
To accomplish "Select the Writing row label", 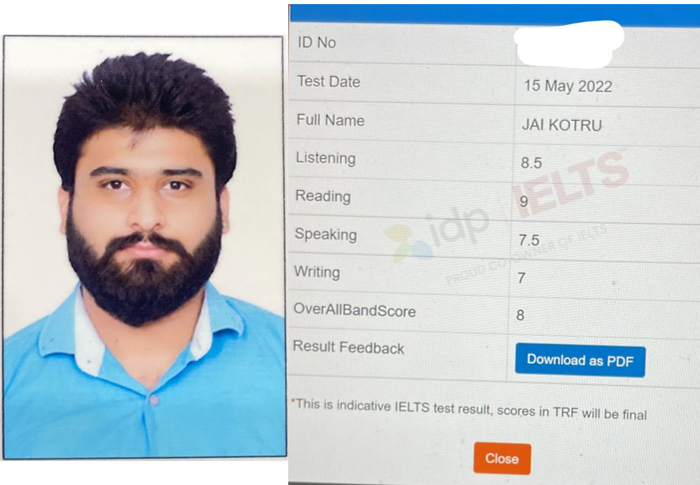I will (x=317, y=272).
